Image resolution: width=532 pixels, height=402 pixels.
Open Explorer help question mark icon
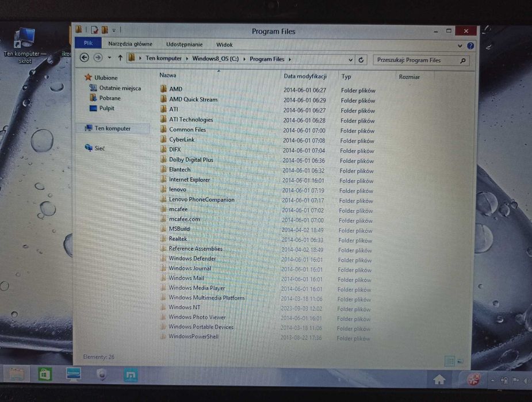(x=470, y=46)
